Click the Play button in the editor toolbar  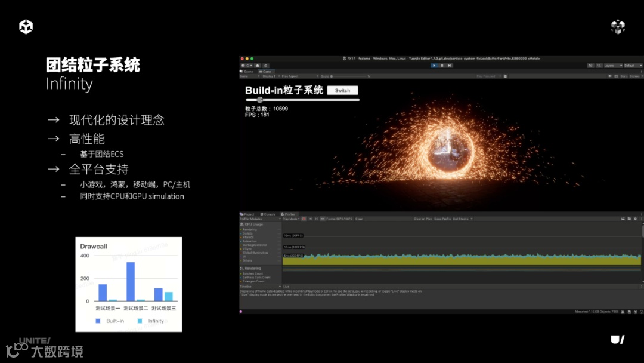pos(434,66)
